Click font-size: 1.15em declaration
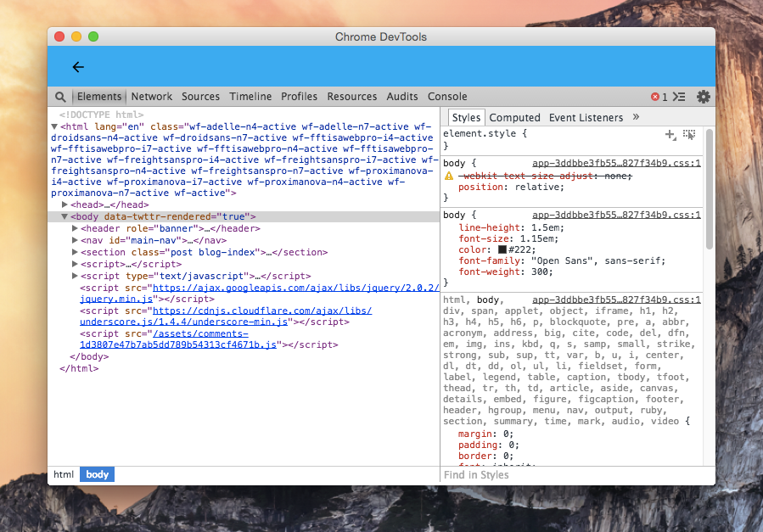 point(508,238)
